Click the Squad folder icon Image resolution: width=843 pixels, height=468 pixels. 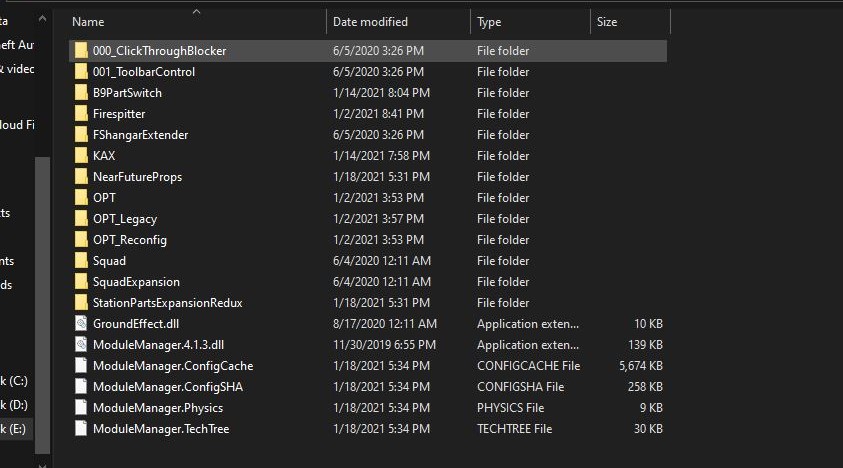coord(81,261)
